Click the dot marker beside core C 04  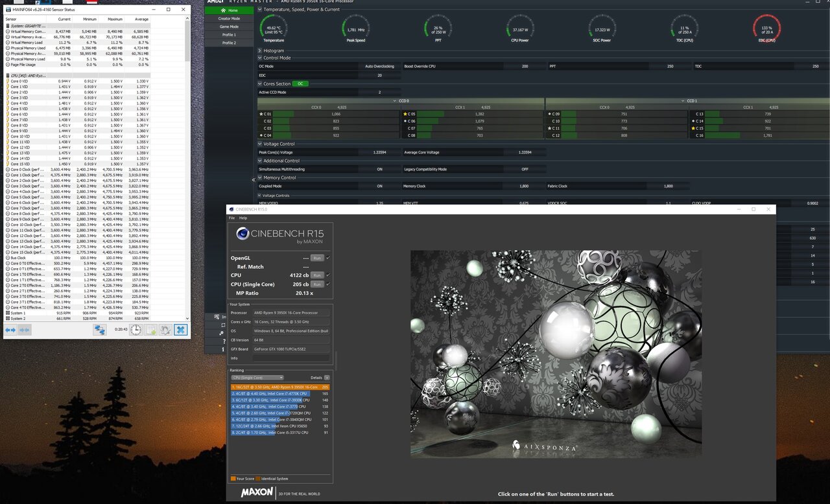pos(261,135)
